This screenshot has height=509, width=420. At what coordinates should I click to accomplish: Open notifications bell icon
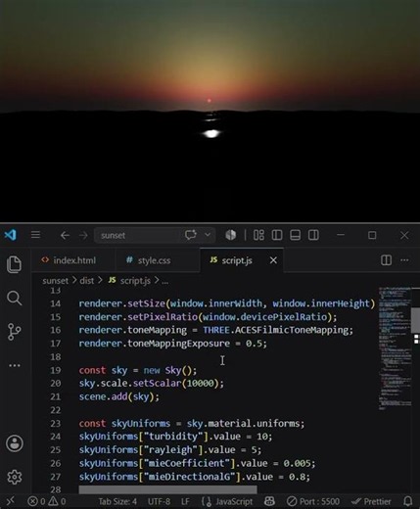(x=408, y=501)
